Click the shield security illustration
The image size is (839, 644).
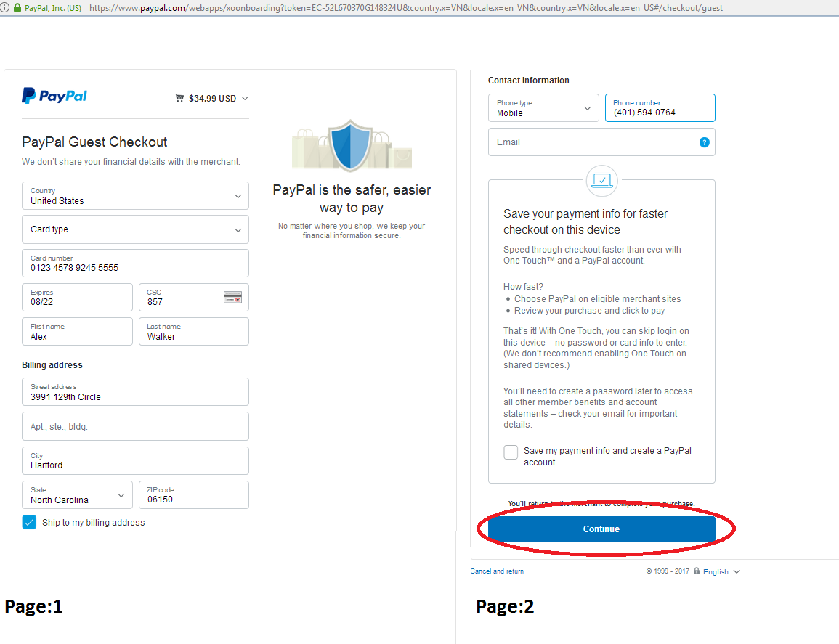(352, 145)
